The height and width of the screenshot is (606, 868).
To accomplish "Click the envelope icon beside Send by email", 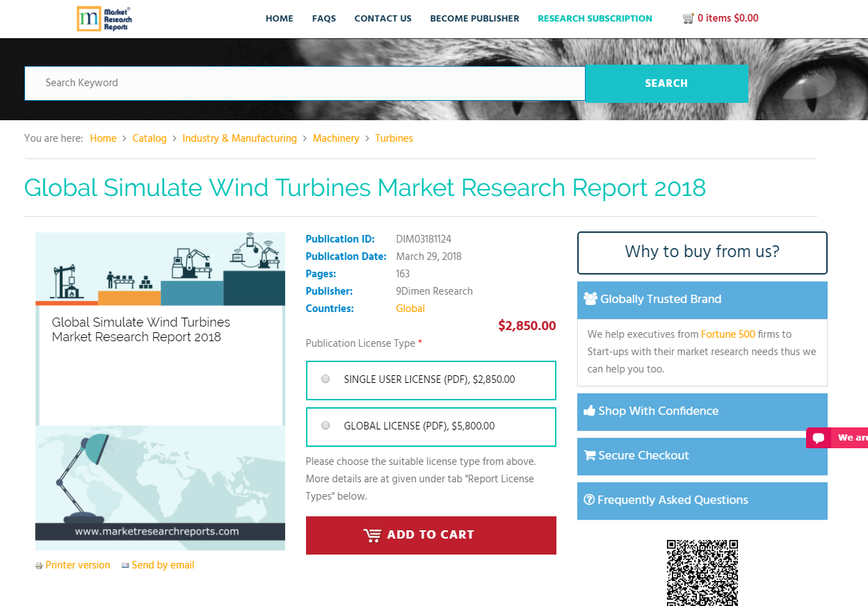I will (125, 565).
